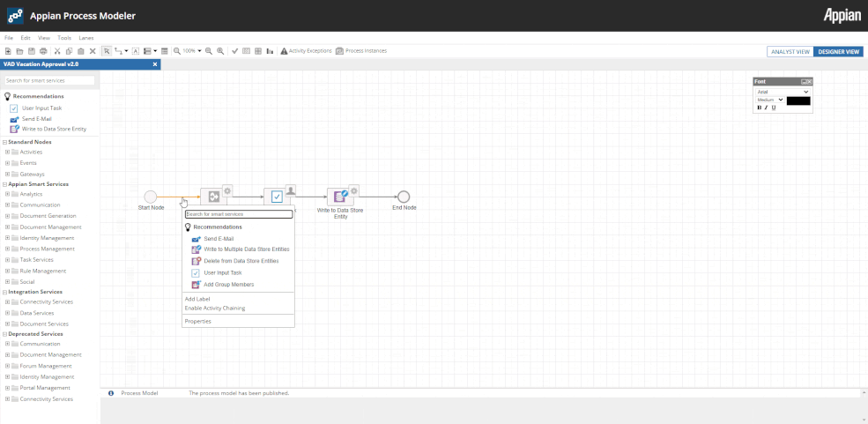Select the pointer selection tool

(107, 51)
